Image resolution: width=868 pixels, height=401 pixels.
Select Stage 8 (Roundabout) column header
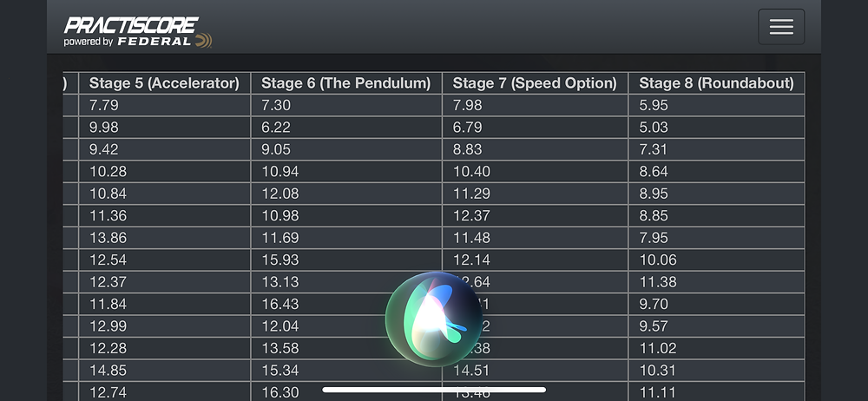coord(716,83)
